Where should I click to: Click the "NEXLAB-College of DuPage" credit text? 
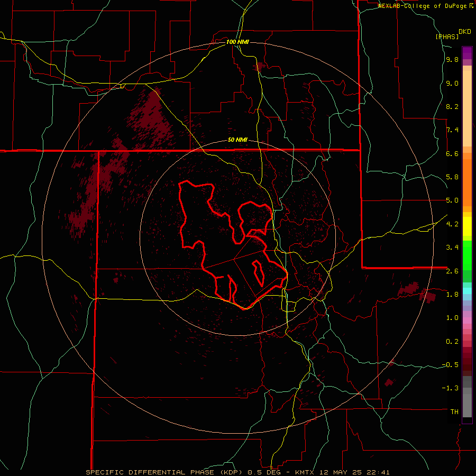pyautogui.click(x=423, y=6)
